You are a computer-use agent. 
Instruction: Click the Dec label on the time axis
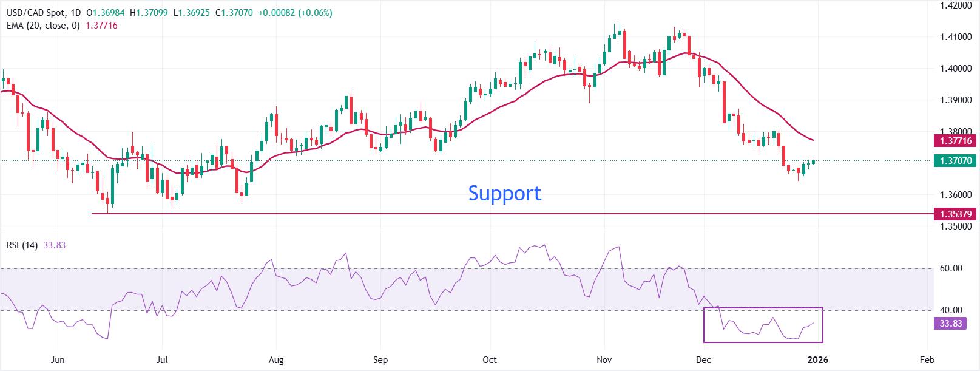pos(704,359)
